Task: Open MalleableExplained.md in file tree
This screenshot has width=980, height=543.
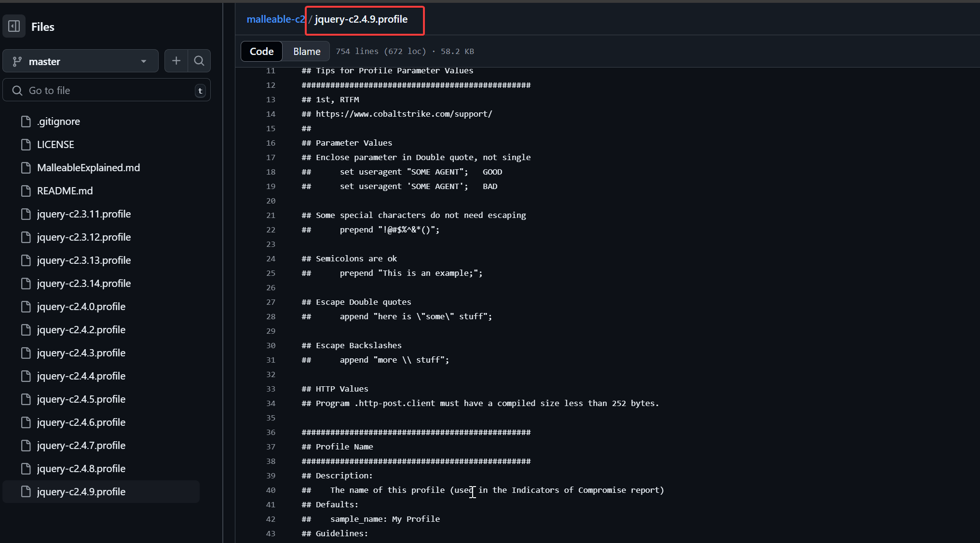Action: (x=88, y=168)
